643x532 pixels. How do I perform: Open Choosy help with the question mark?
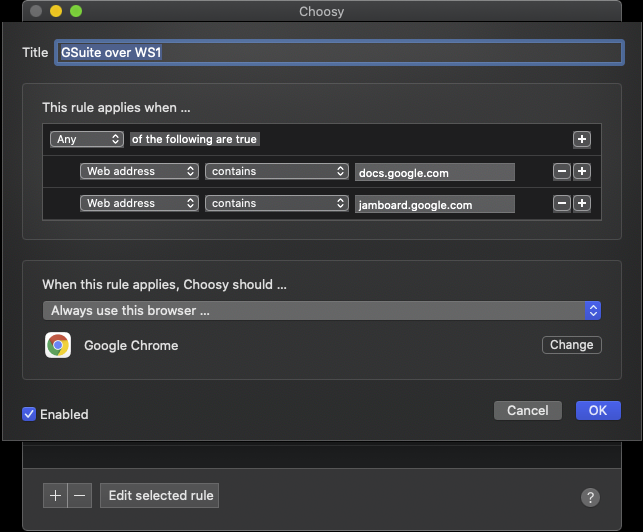[590, 498]
